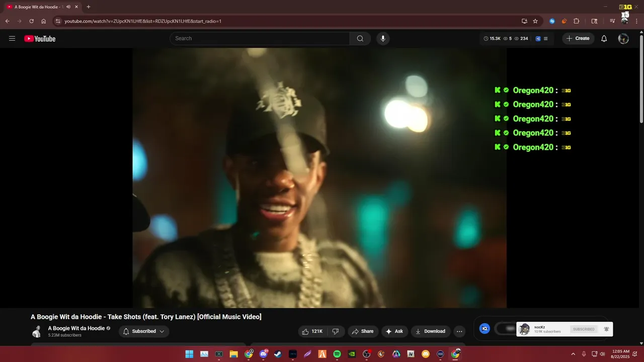The image size is (644, 362).
Task: Open vidIQ hamburger menu in header
Action: pos(546,39)
